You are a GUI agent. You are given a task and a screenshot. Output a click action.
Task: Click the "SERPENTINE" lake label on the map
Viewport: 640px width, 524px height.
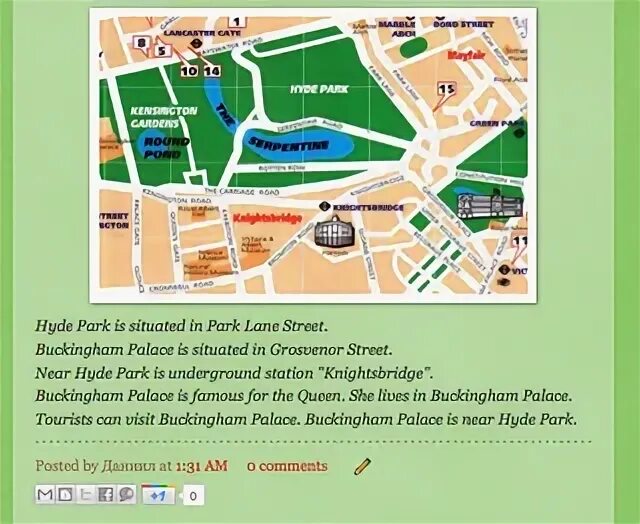(x=289, y=144)
